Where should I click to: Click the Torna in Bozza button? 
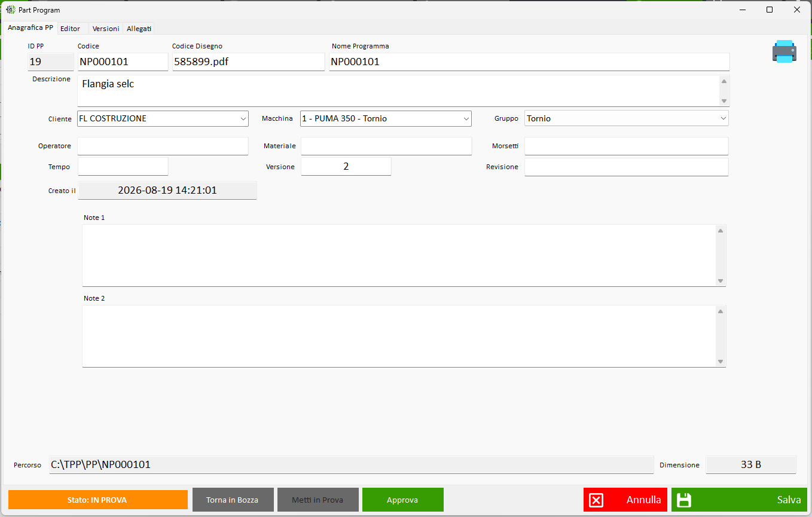[x=233, y=500]
